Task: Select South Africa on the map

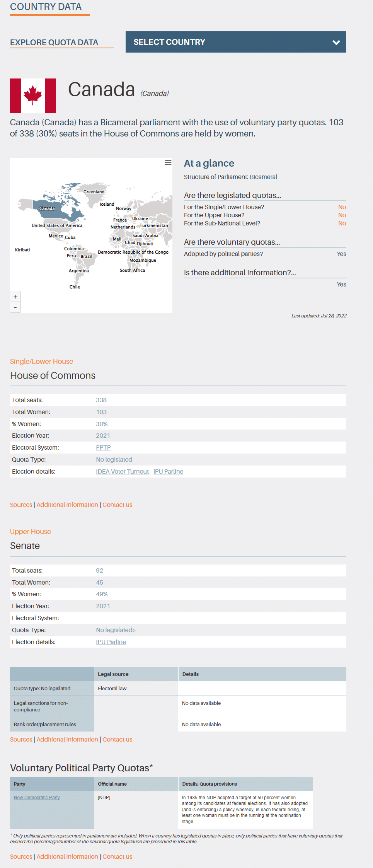Action: pos(132,270)
